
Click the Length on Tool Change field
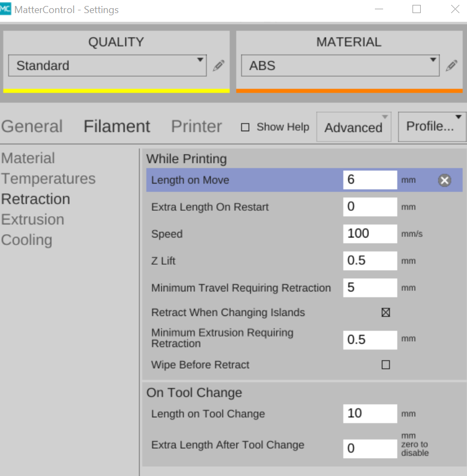[x=369, y=413]
